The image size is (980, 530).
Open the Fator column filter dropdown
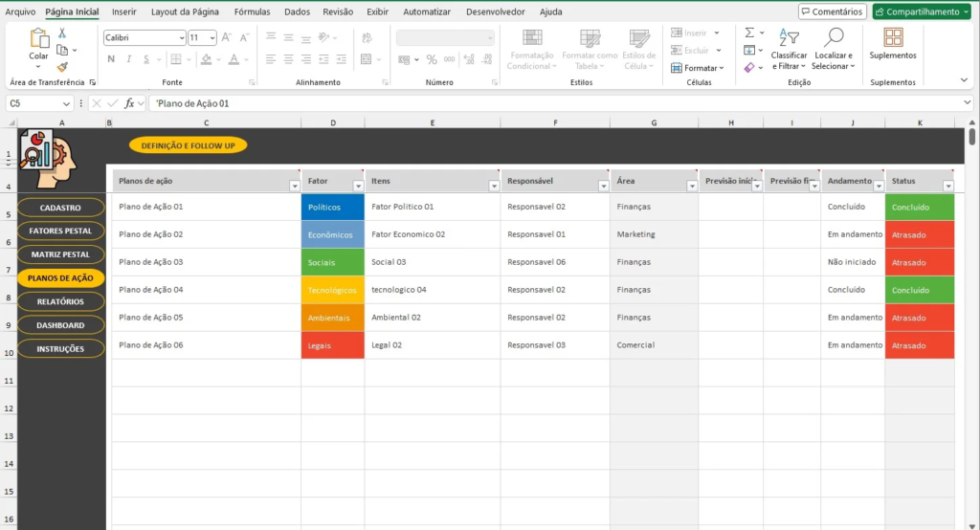[x=358, y=187]
